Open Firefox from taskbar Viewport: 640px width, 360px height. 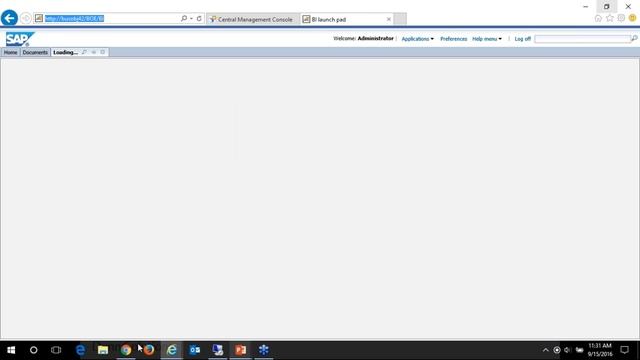[149, 350]
